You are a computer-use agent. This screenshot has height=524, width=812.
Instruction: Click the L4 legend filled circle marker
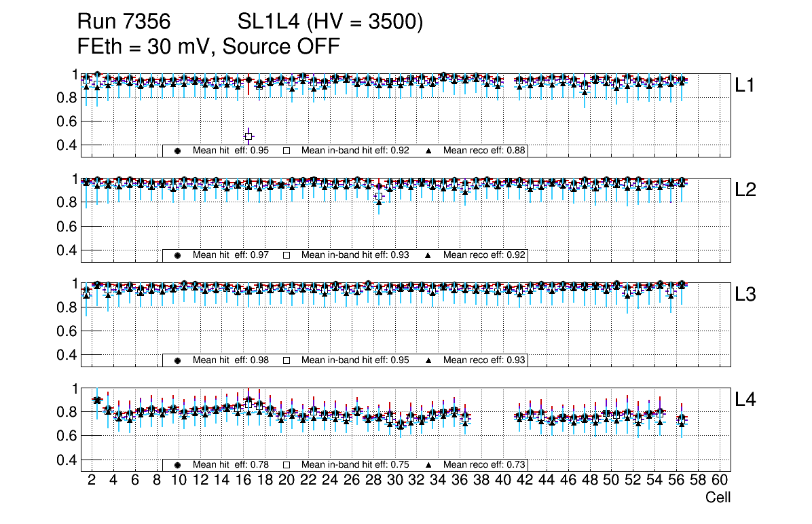coord(178,465)
